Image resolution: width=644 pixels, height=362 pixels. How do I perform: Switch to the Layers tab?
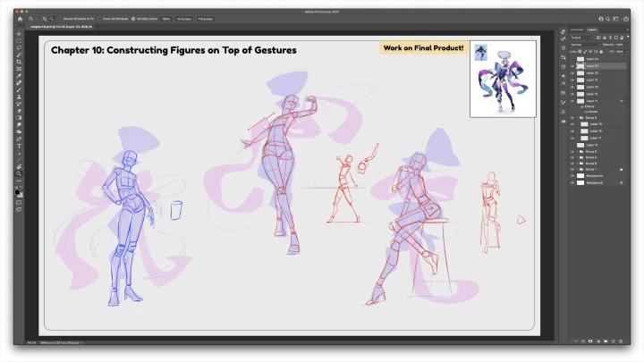[x=592, y=29]
